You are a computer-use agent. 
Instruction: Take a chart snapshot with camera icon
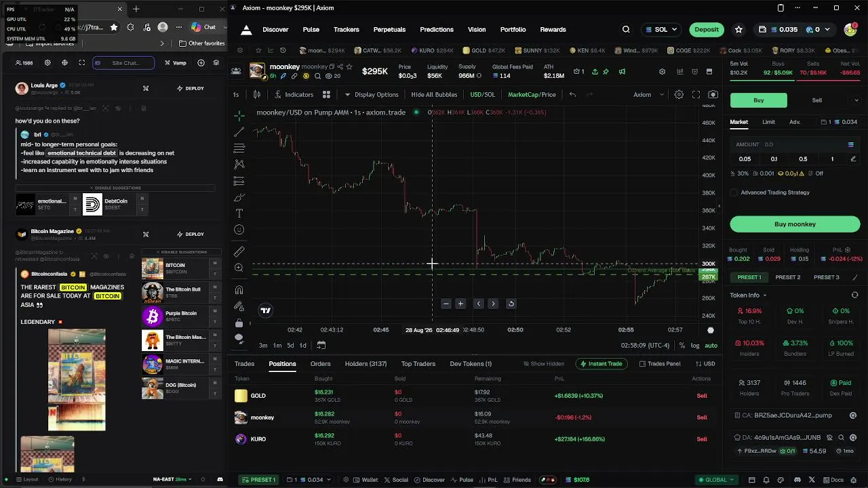(713, 95)
